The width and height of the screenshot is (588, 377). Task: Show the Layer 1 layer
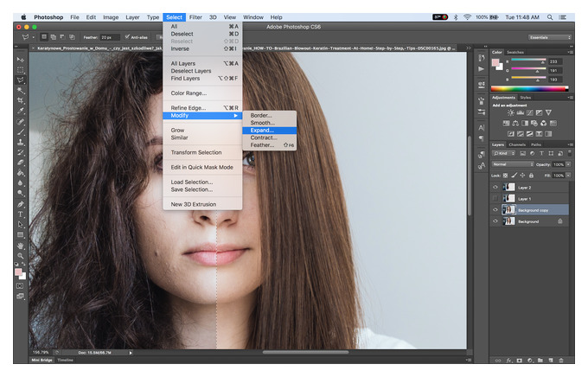[x=495, y=198]
